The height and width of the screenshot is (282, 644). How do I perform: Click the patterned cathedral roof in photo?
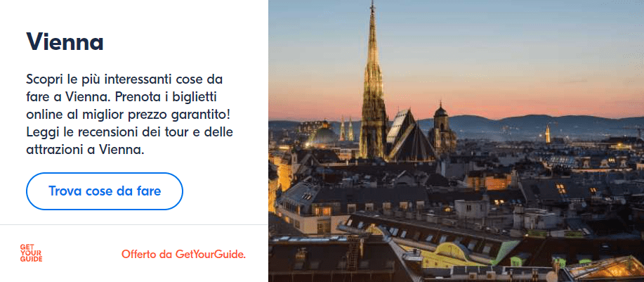[407, 136]
